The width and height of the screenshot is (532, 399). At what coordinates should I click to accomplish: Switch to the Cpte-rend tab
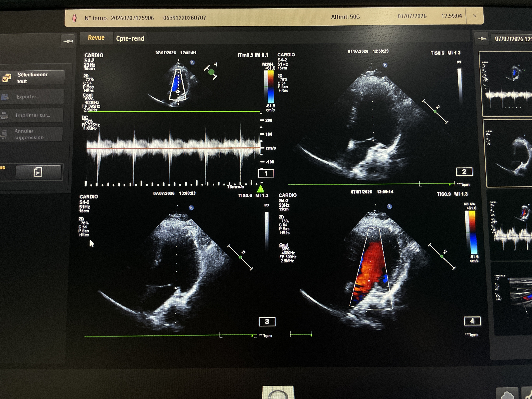pyautogui.click(x=130, y=39)
